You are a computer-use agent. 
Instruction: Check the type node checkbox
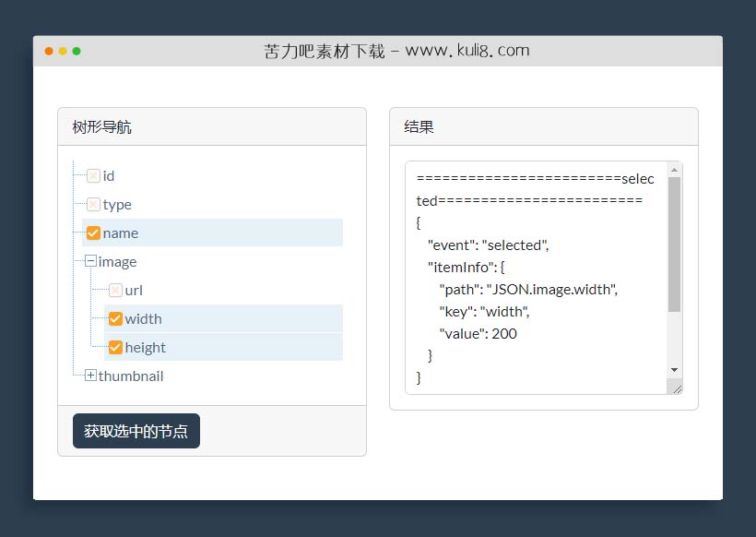point(93,205)
